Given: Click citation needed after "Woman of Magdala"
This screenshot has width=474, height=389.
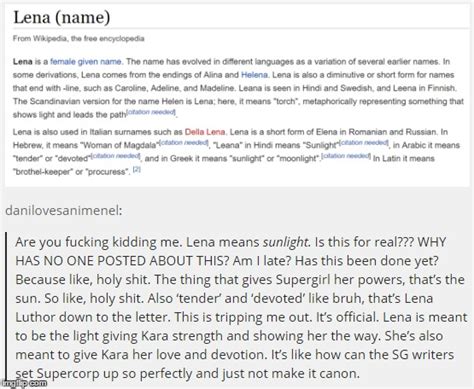Looking at the screenshot, I should pos(184,143).
